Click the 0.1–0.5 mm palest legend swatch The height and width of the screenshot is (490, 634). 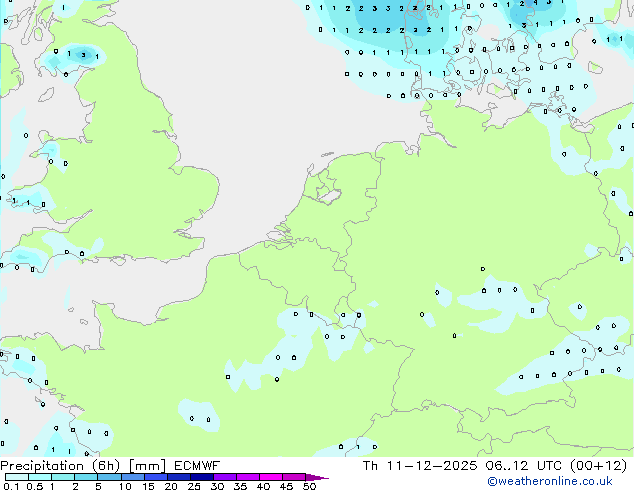pyautogui.click(x=17, y=477)
